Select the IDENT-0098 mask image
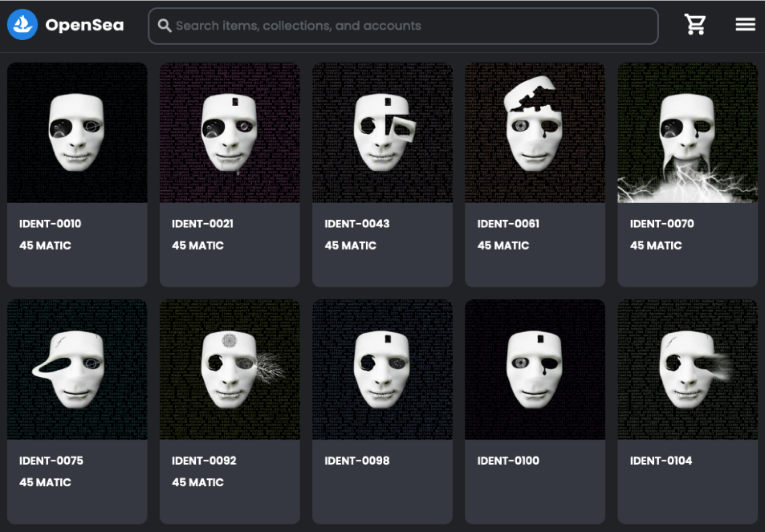The image size is (765, 532). [382, 370]
